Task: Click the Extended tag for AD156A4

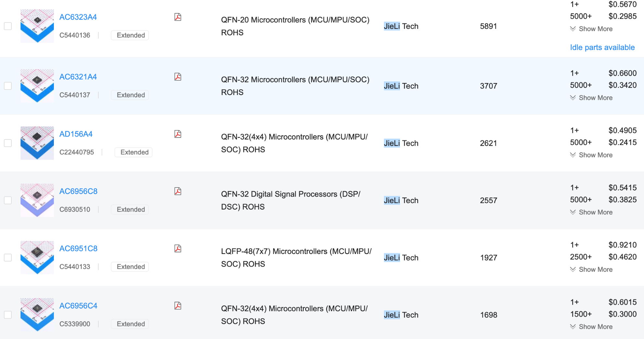Action: point(134,152)
